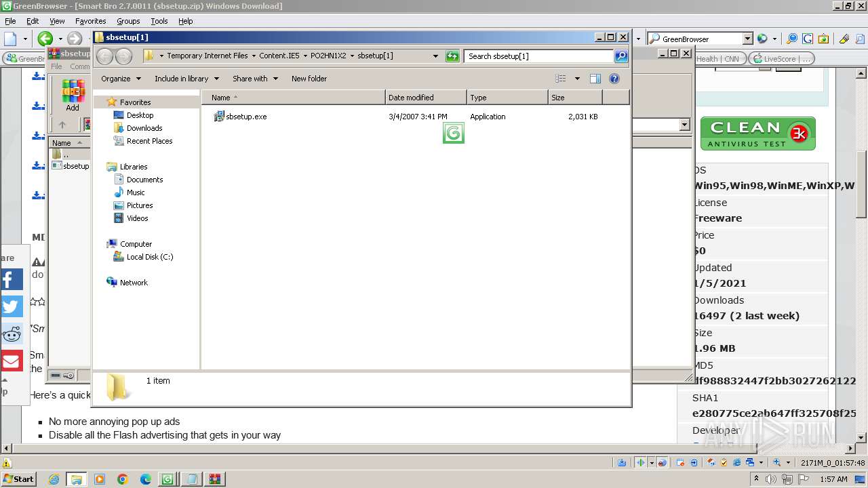Screen dimensions: 868x488
Task: Select Videos library in navigation pane
Action: point(131,218)
